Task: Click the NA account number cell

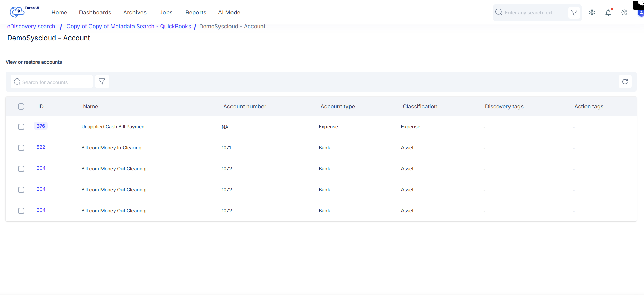Action: tap(225, 127)
